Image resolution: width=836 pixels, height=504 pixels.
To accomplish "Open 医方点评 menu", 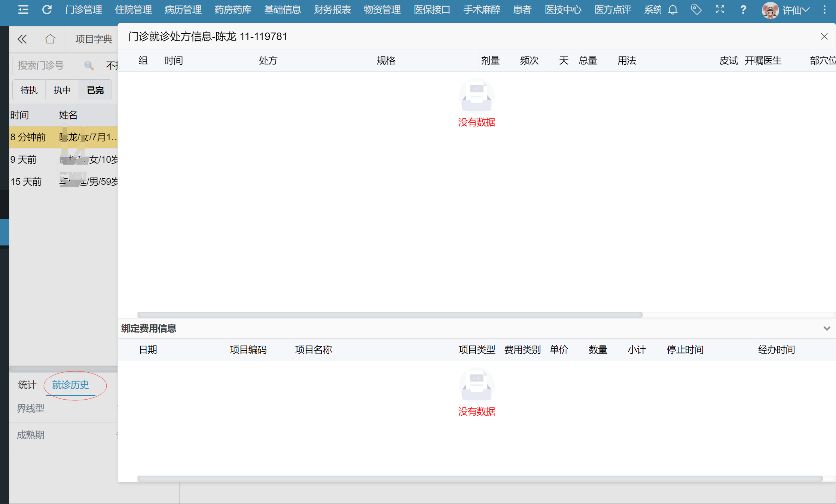I will coord(613,10).
